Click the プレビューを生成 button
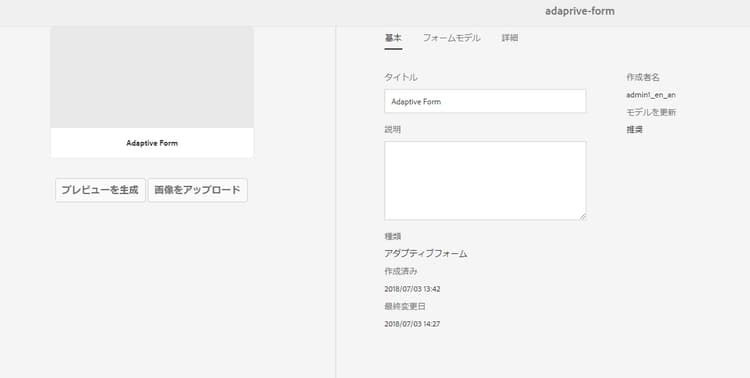This screenshot has height=378, width=750. tap(100, 190)
